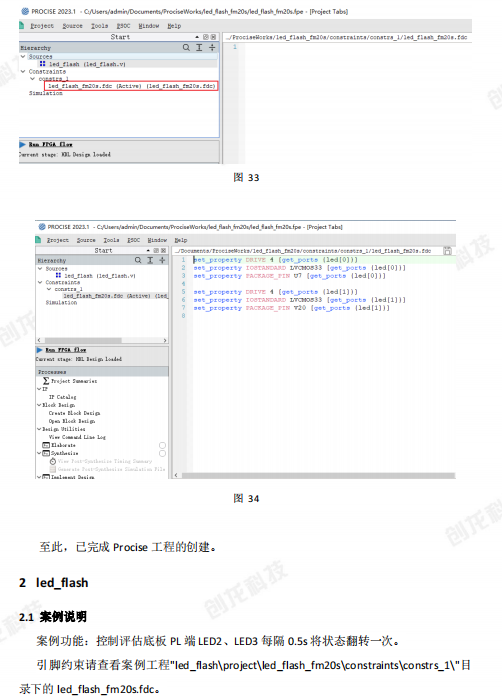Click the Hierarchy panel horizontal scrollbar
Screen dimensions: 502x697
coord(102,340)
